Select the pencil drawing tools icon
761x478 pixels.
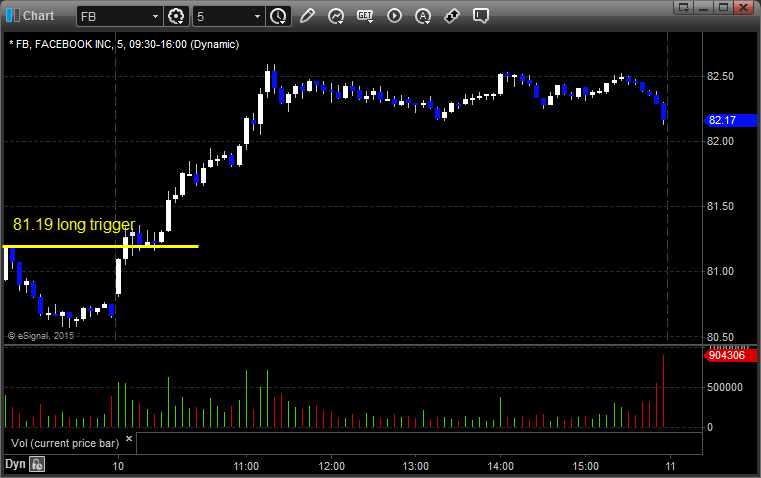[307, 16]
